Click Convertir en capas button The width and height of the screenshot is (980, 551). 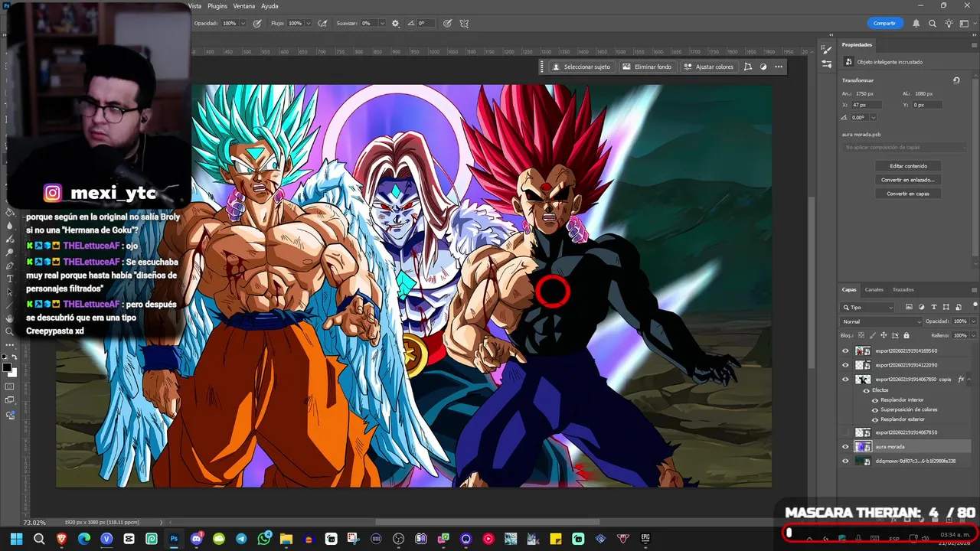point(908,194)
